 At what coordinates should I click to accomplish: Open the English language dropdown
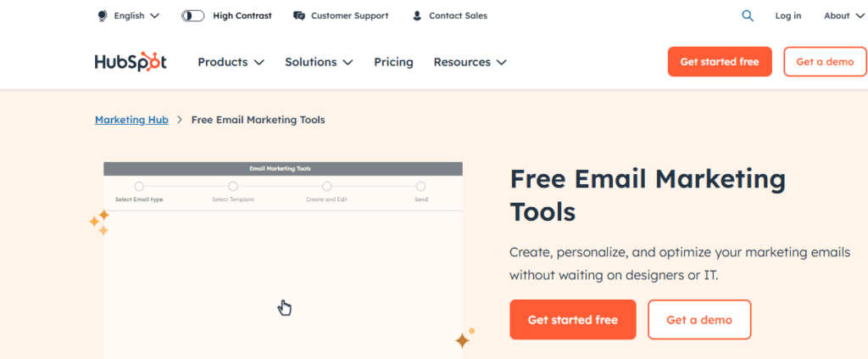[136, 16]
